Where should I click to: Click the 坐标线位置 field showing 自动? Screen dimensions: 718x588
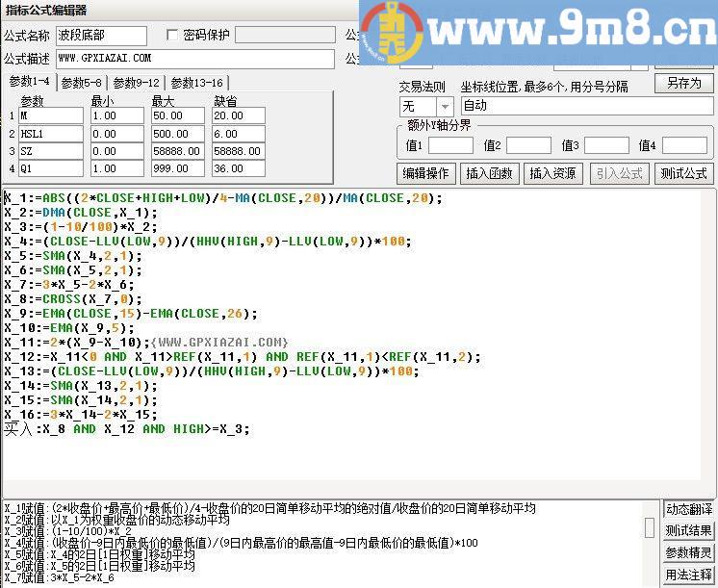click(x=587, y=106)
